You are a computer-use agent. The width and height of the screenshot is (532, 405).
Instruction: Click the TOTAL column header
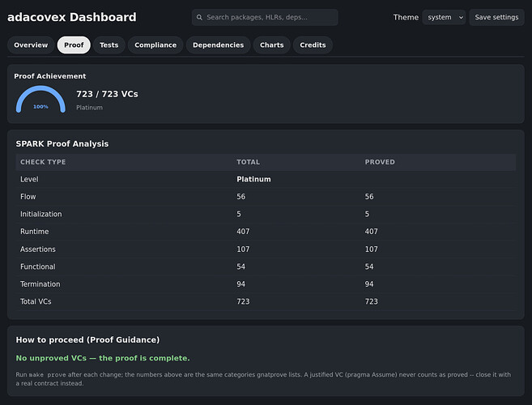pyautogui.click(x=248, y=162)
